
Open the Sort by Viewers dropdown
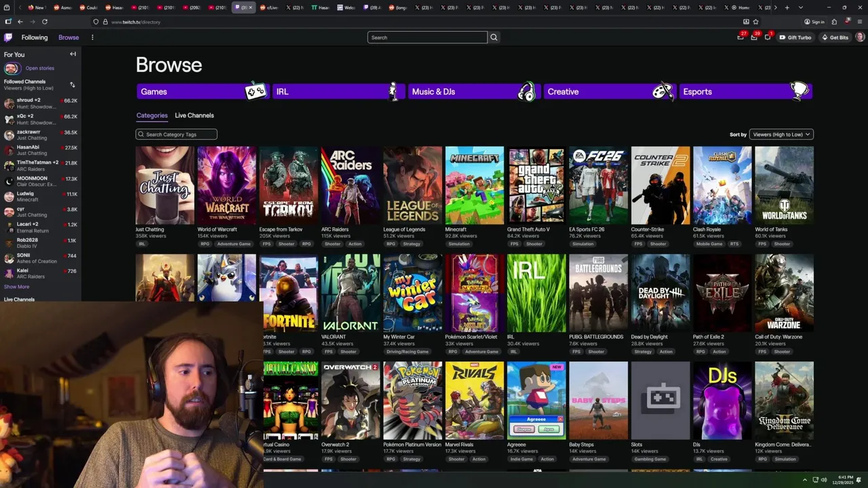(x=781, y=134)
